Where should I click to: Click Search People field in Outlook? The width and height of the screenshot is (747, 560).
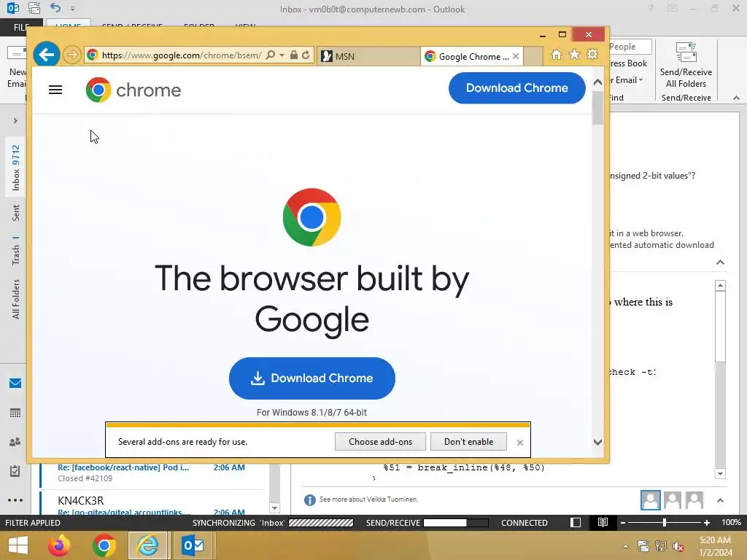(630, 46)
